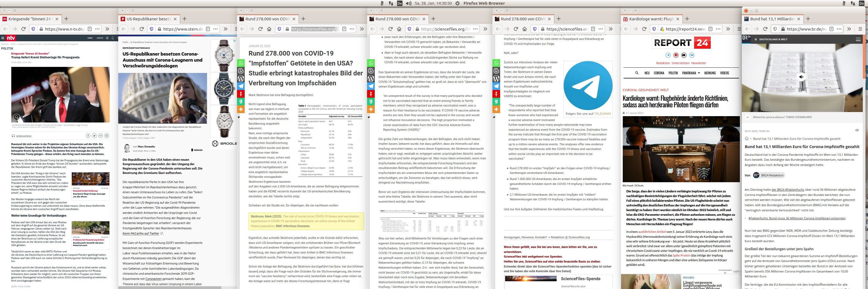868x289 pixels.
Task: Share via WordPress beside the sciencefiles headline
Action: [x=241, y=78]
